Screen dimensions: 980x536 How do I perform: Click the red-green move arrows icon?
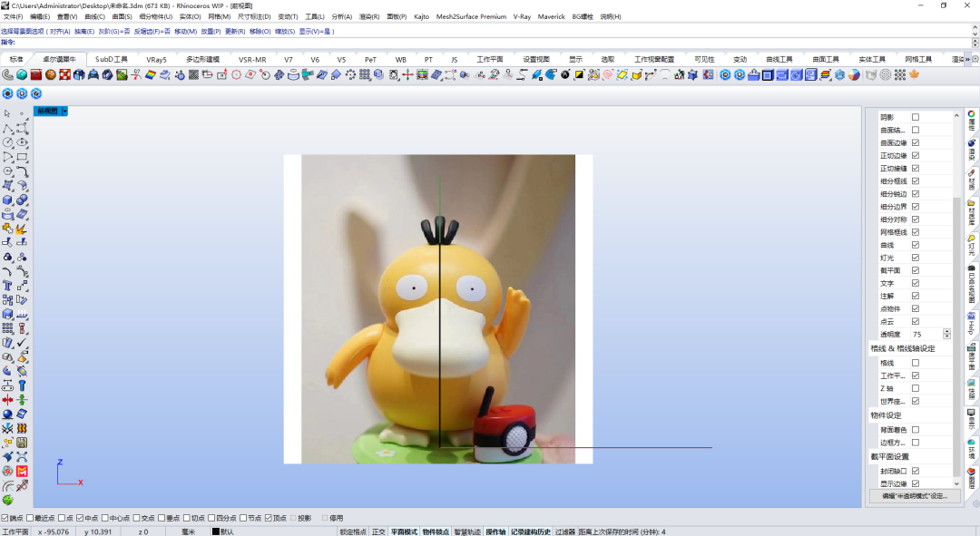pyautogui.click(x=407, y=75)
